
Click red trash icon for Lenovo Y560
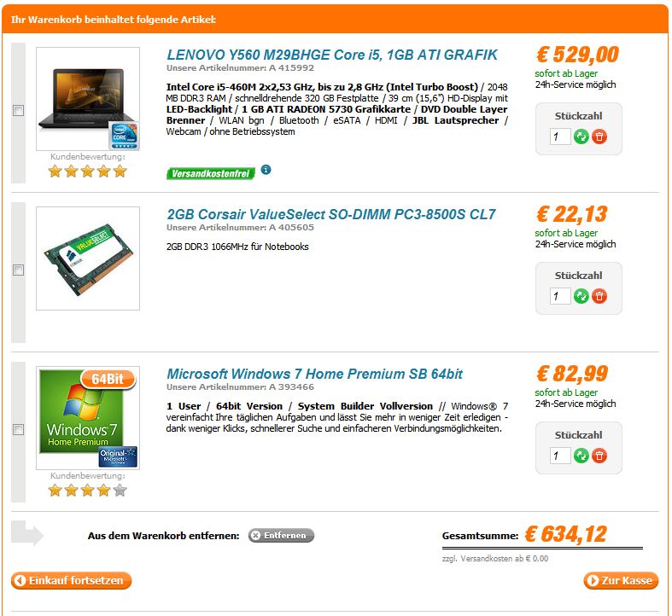coord(599,137)
